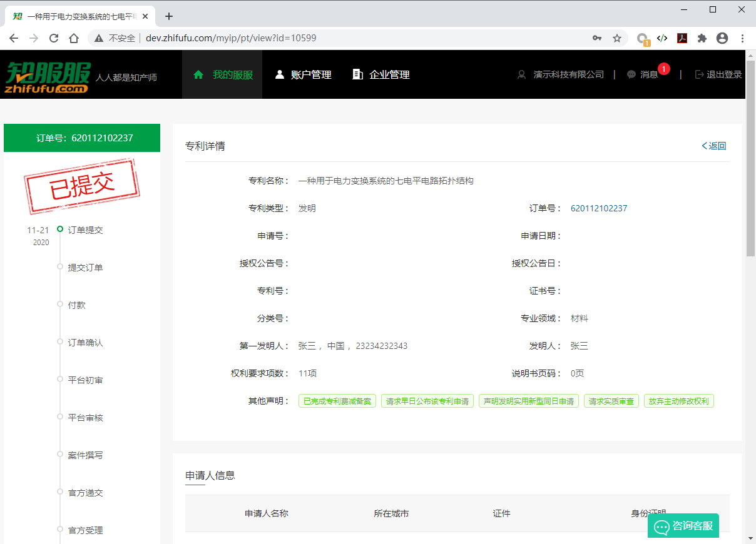Open a new browser tab
This screenshot has width=756, height=544.
pyautogui.click(x=168, y=16)
